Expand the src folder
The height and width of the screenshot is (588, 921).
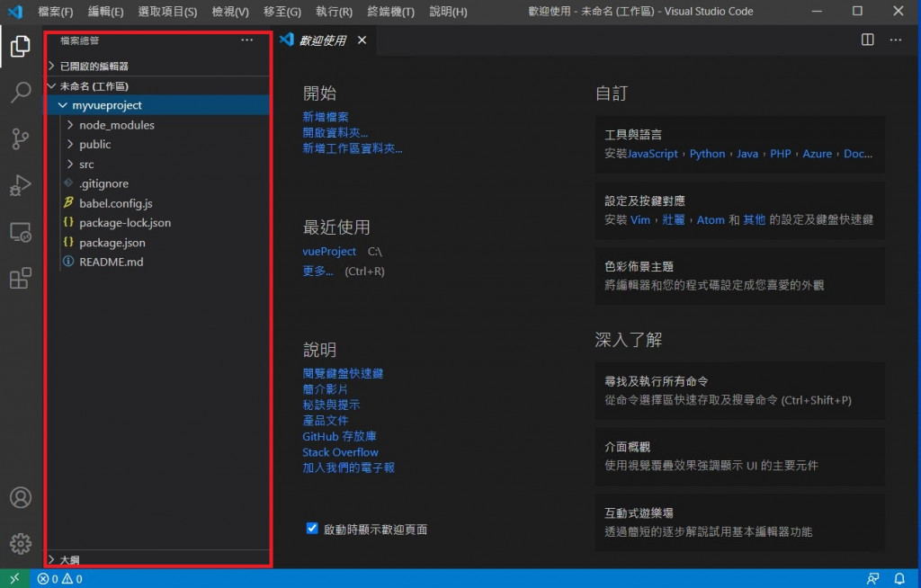[x=158, y=164]
